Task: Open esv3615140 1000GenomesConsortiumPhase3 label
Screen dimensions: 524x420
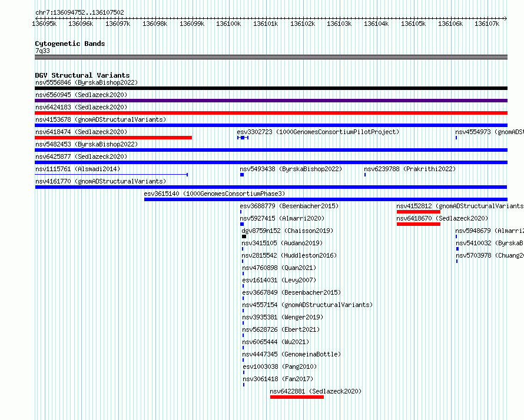Action: (x=214, y=194)
